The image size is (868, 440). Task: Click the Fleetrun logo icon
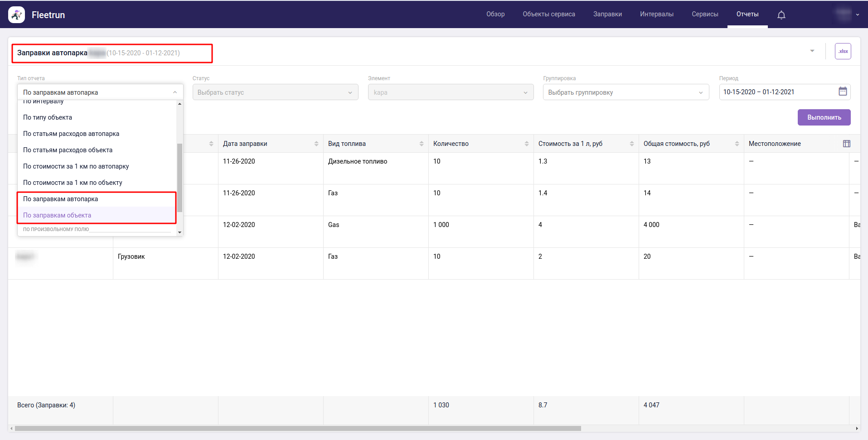click(x=17, y=15)
